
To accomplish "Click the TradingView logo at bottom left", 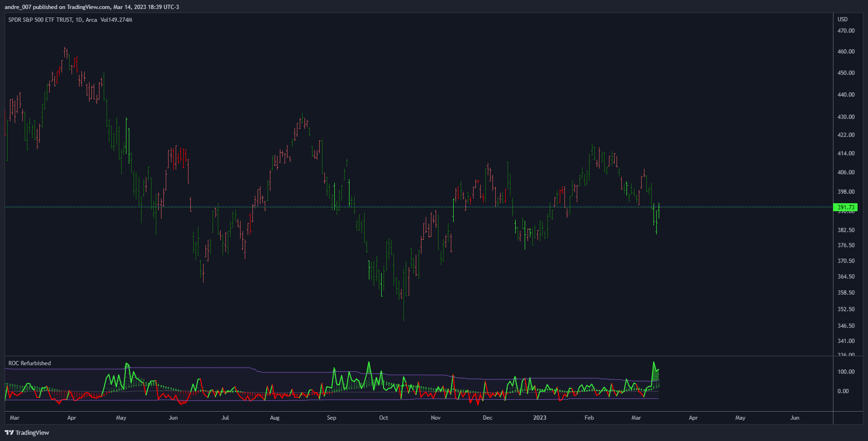I will pos(27,432).
